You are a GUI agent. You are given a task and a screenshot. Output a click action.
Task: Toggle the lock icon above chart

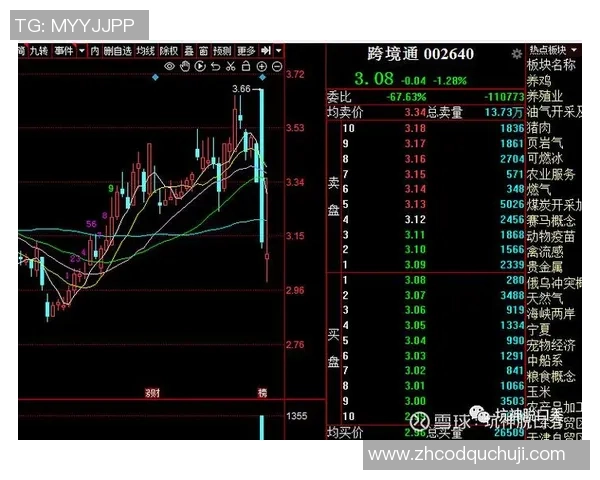click(246, 66)
